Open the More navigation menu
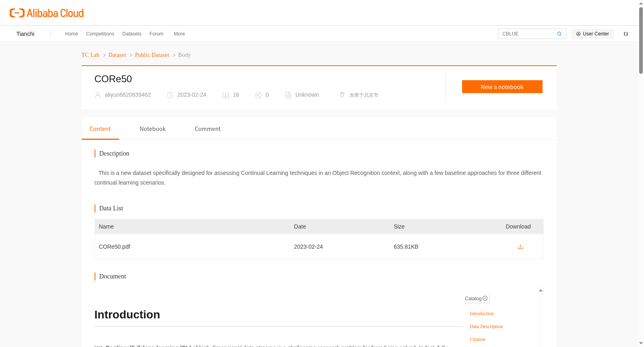Screen dimensions: 644x347 [x=179, y=34]
